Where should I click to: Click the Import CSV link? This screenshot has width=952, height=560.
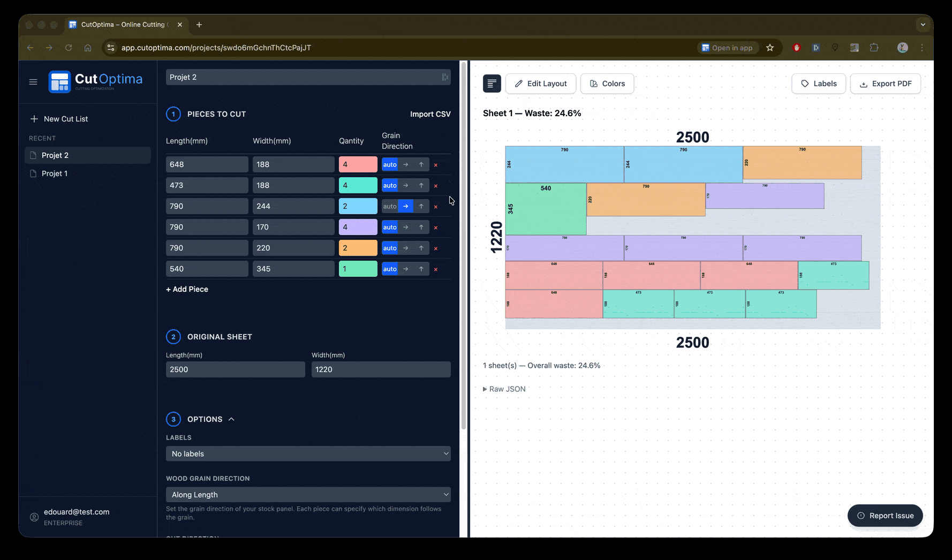(x=430, y=114)
